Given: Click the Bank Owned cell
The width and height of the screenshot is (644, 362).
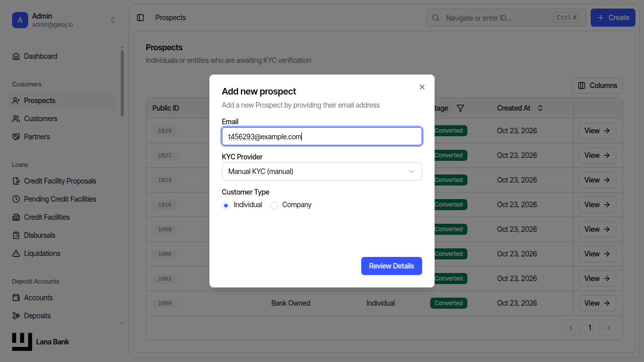Looking at the screenshot, I should tap(291, 303).
